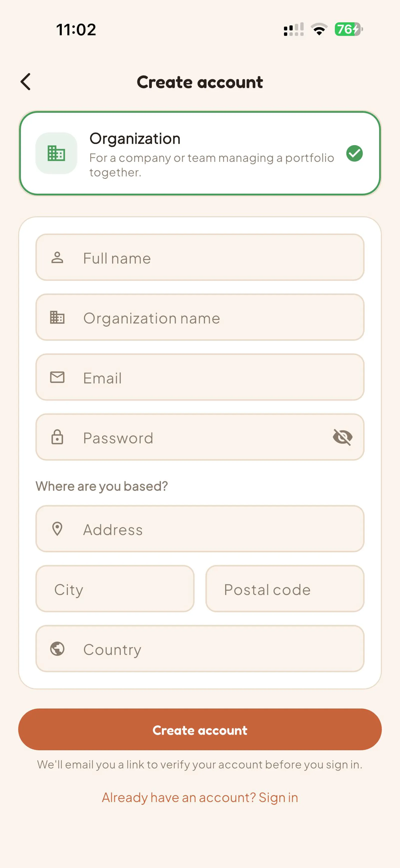Focus the City input field
This screenshot has height=868, width=400.
coord(115,589)
